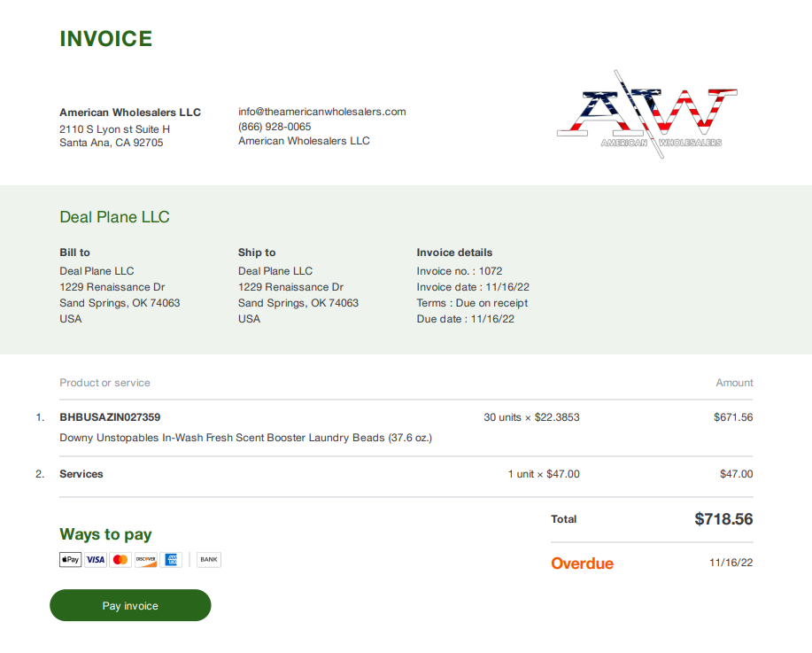Image resolution: width=812 pixels, height=653 pixels.
Task: Select item code BHBUSAZIN027359
Action: click(110, 417)
